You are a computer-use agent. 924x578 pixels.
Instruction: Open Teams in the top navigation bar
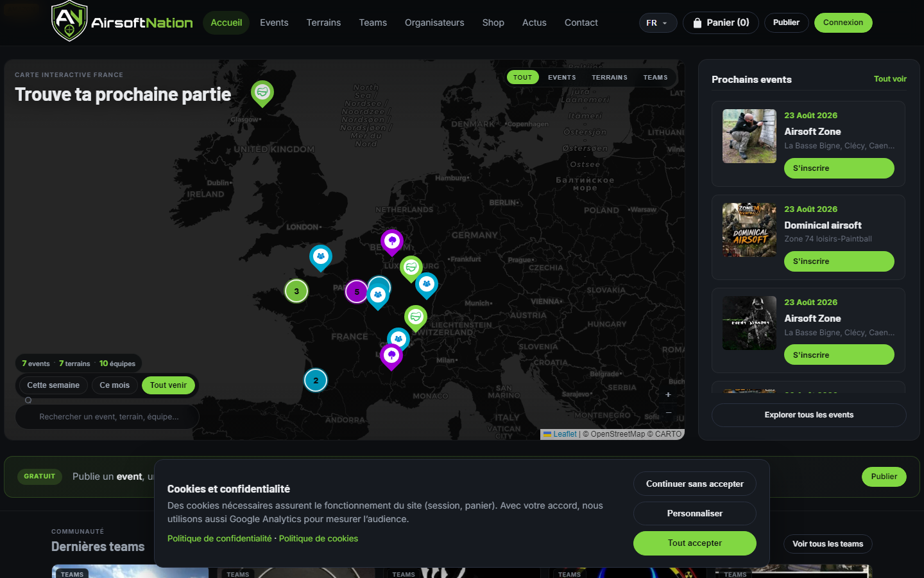pos(373,22)
